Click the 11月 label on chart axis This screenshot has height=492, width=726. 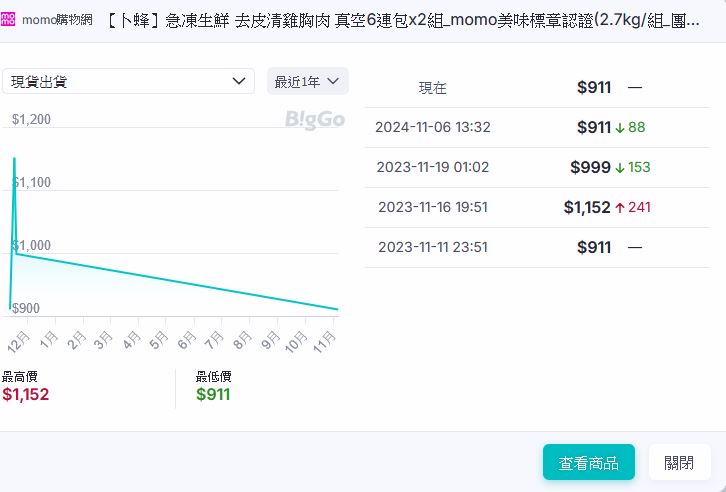click(323, 341)
